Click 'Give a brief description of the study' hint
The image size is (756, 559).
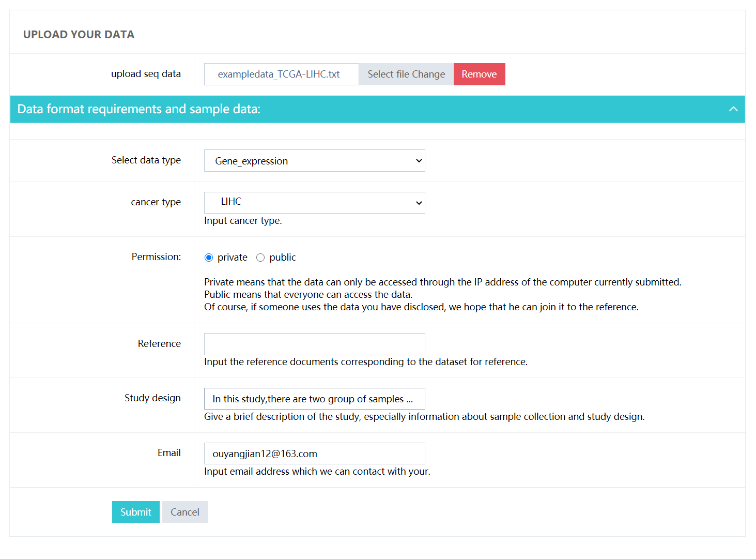pos(424,417)
